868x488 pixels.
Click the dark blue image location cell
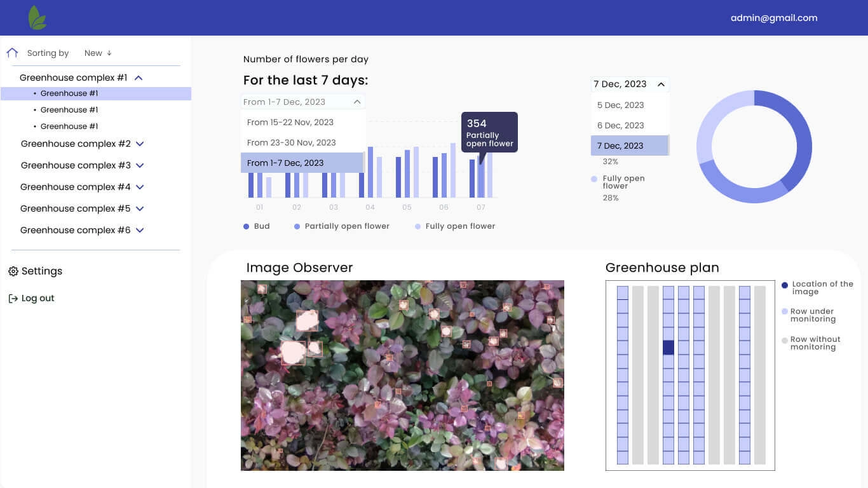pos(668,348)
